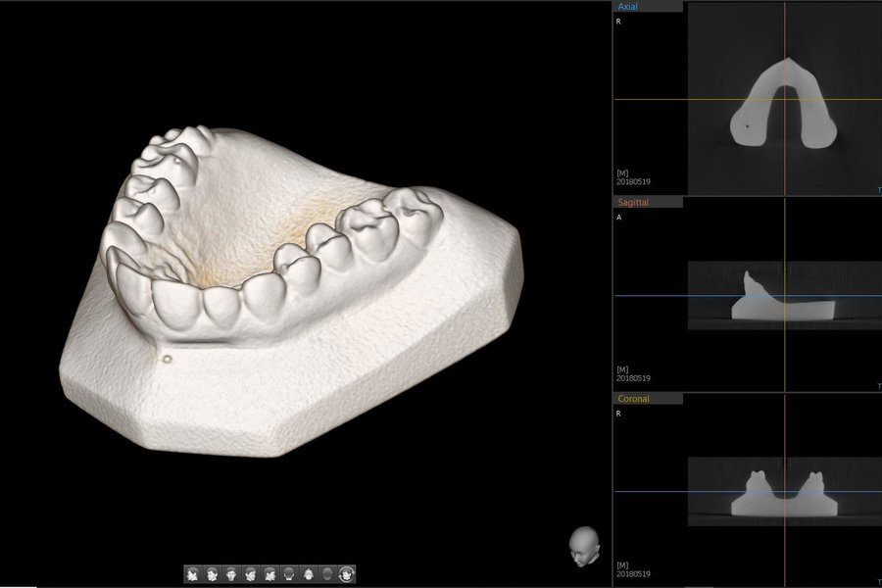Click the blue slice line in Coronal view
Viewport: 882px width, 588px height.
[666, 492]
